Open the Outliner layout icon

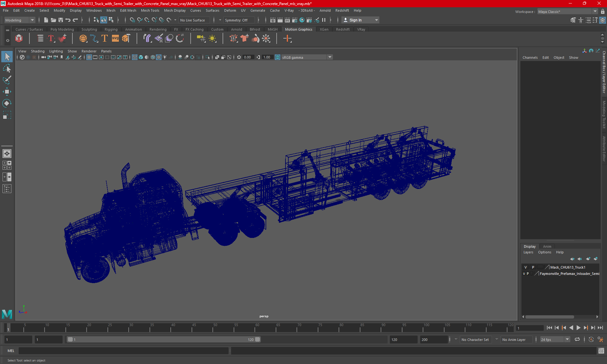[7, 189]
